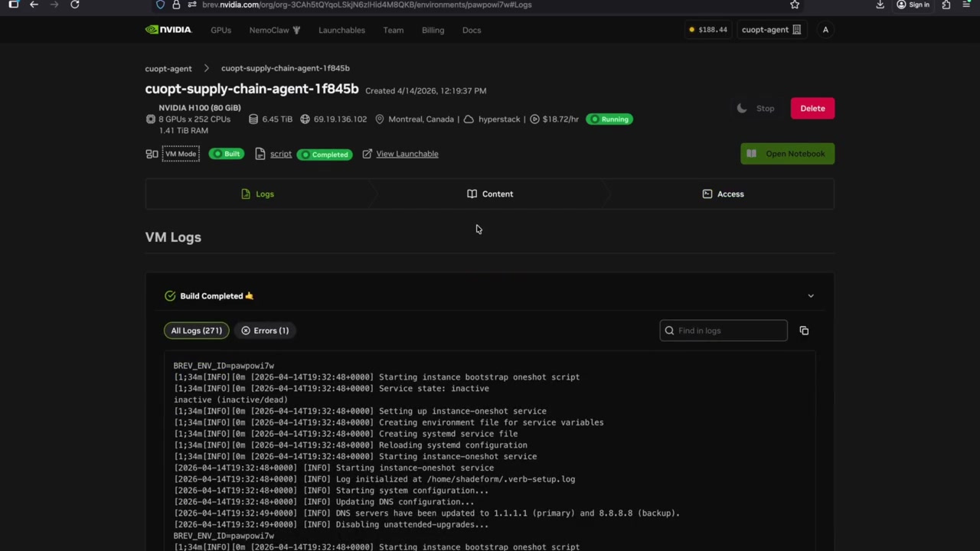Open GPUs in top navigation
The image size is (980, 551).
[220, 30]
